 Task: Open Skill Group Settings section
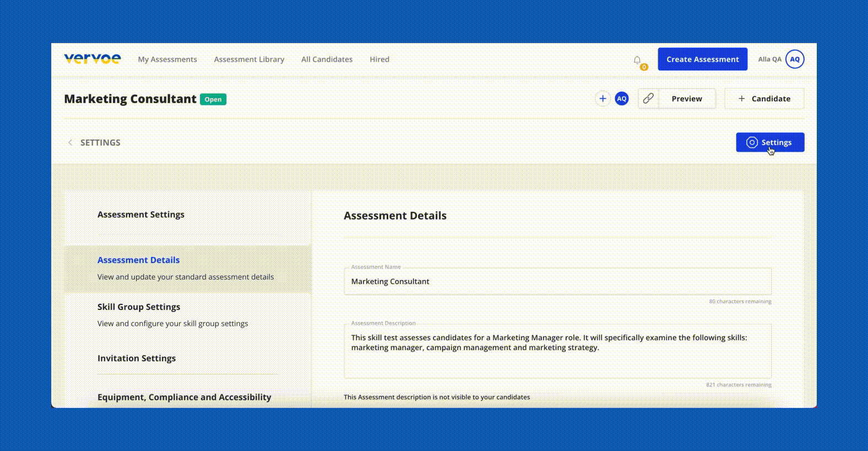pos(188,315)
